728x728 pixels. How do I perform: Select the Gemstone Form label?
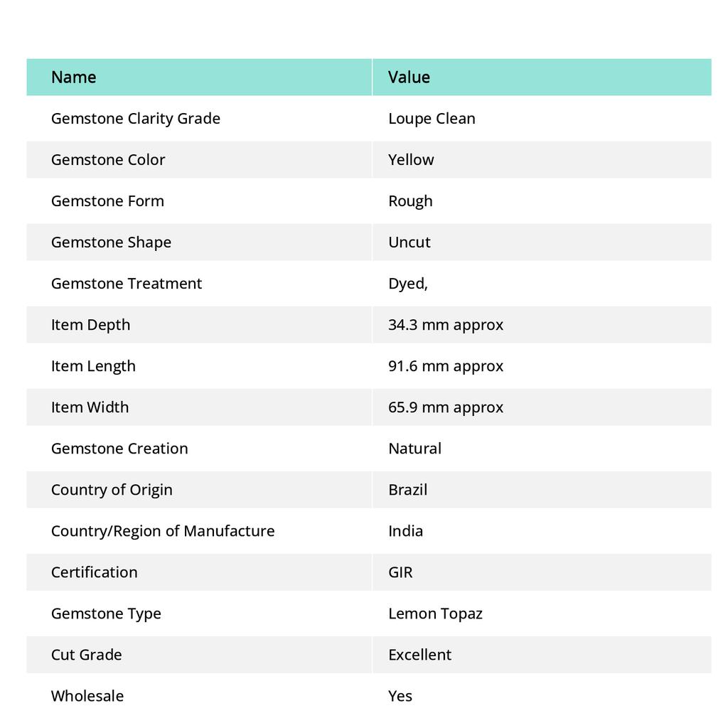108,201
